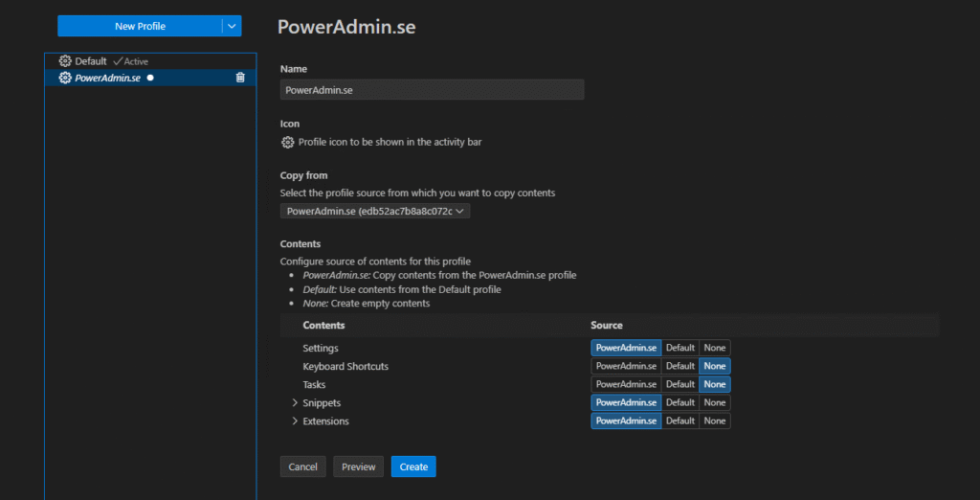
Task: Click the Create button
Action: tap(413, 466)
